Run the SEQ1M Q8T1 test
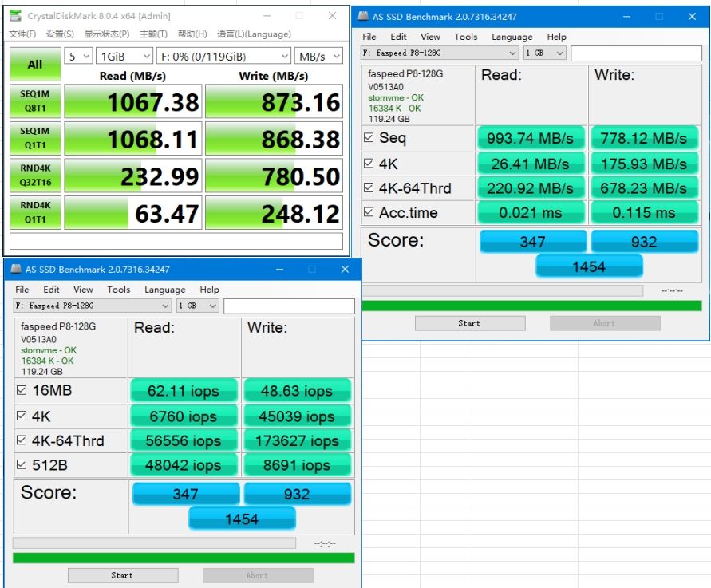The height and width of the screenshot is (588, 711). coord(35,100)
